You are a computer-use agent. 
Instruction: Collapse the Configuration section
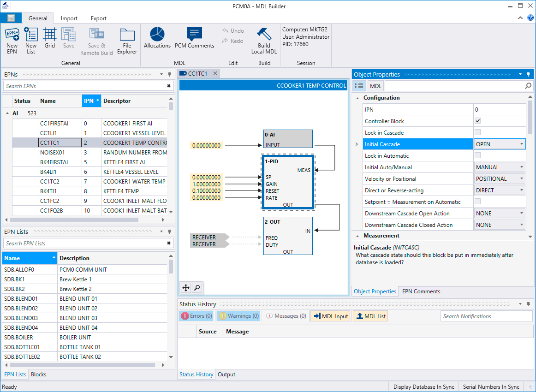357,98
